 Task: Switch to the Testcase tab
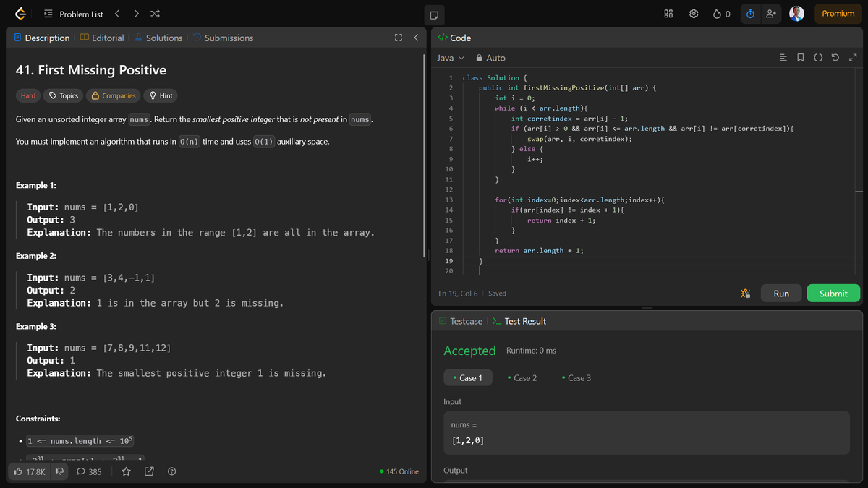pos(460,321)
